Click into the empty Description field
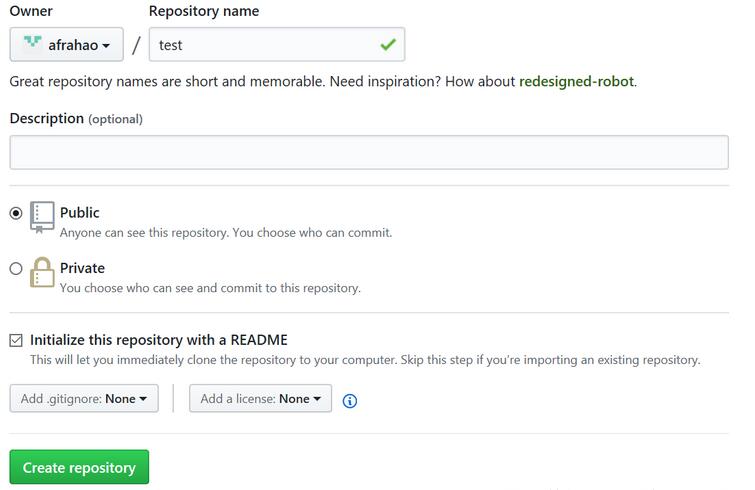The height and width of the screenshot is (490, 755). 369,152
